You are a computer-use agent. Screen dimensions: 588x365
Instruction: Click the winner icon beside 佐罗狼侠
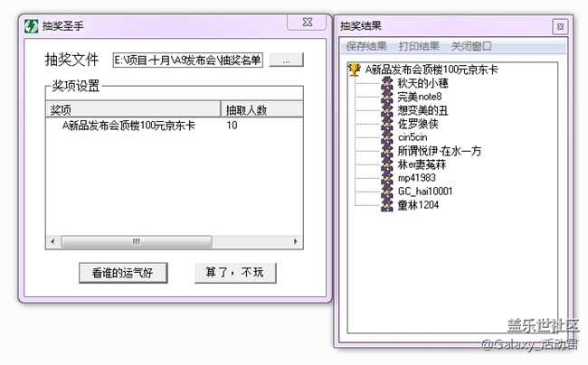[x=388, y=124]
